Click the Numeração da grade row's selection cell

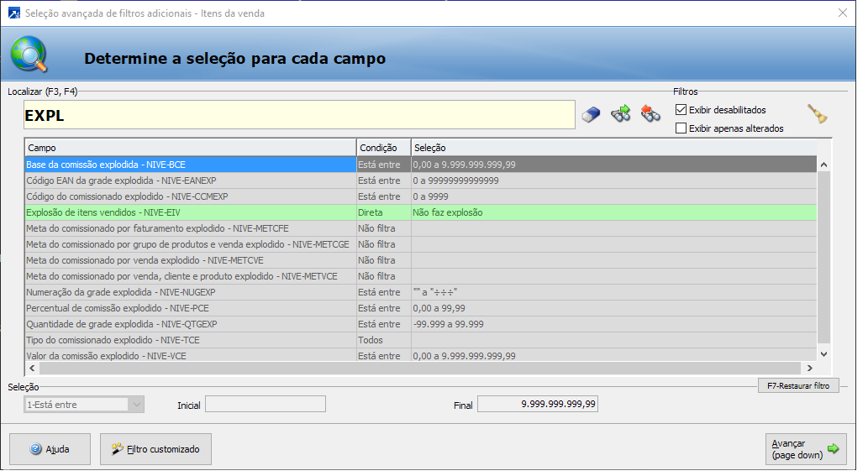point(614,292)
